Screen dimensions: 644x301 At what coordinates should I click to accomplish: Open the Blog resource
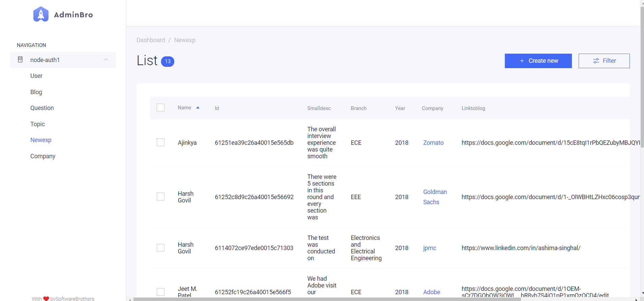(x=36, y=92)
